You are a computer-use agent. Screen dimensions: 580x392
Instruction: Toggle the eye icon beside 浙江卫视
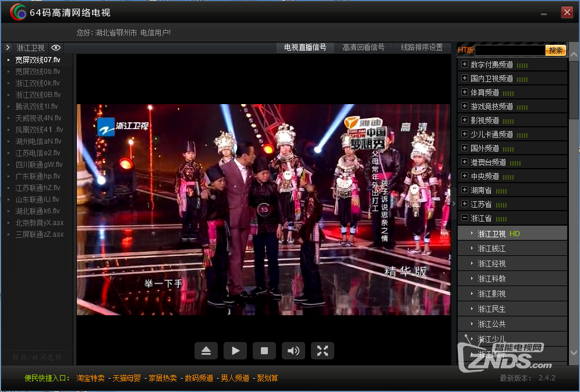pyautogui.click(x=56, y=48)
